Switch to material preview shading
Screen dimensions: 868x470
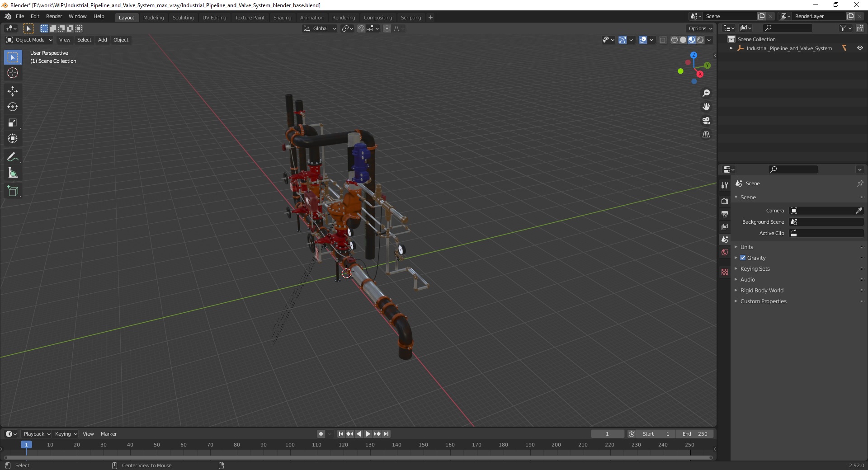pyautogui.click(x=692, y=40)
